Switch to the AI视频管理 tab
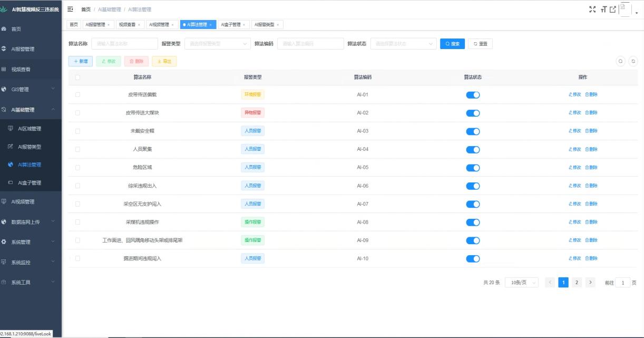Viewport: 644px width, 338px height. (x=158, y=25)
